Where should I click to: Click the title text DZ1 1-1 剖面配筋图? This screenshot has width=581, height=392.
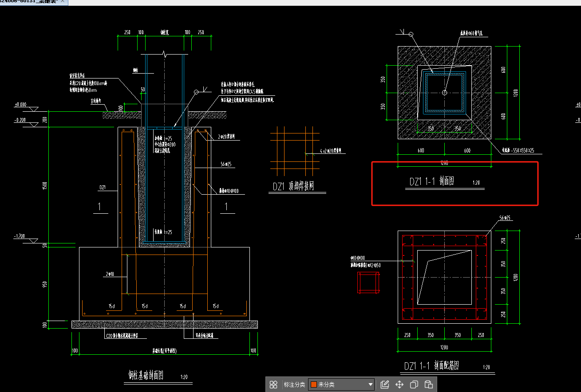[x=431, y=366]
